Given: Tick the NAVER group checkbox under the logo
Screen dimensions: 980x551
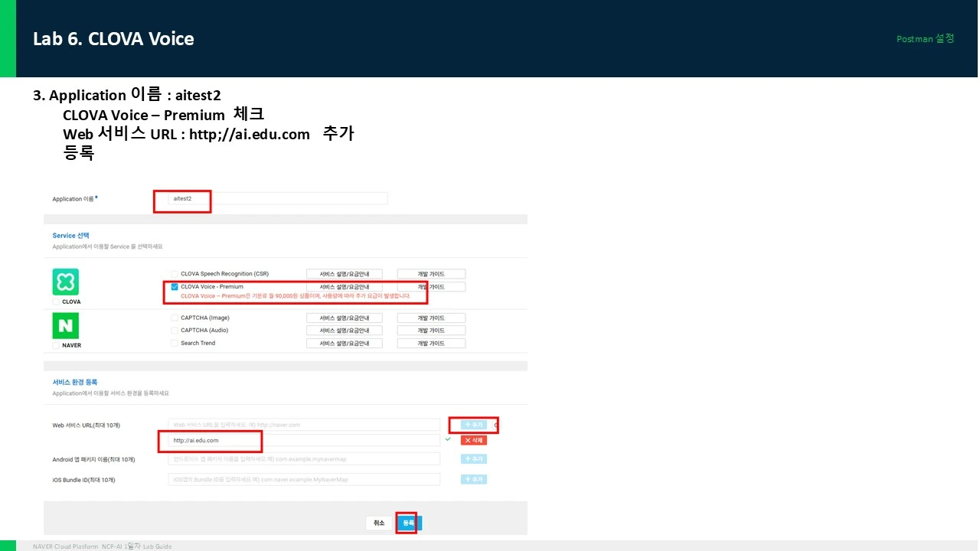Looking at the screenshot, I should click(x=56, y=345).
